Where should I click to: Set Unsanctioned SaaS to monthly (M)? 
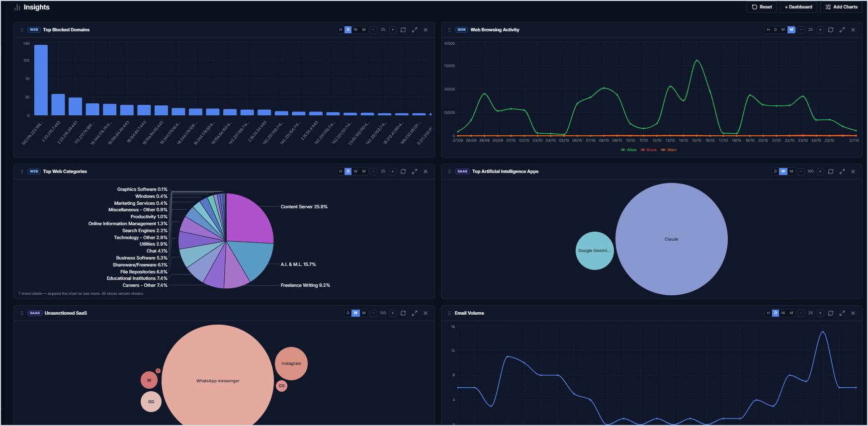[364, 313]
